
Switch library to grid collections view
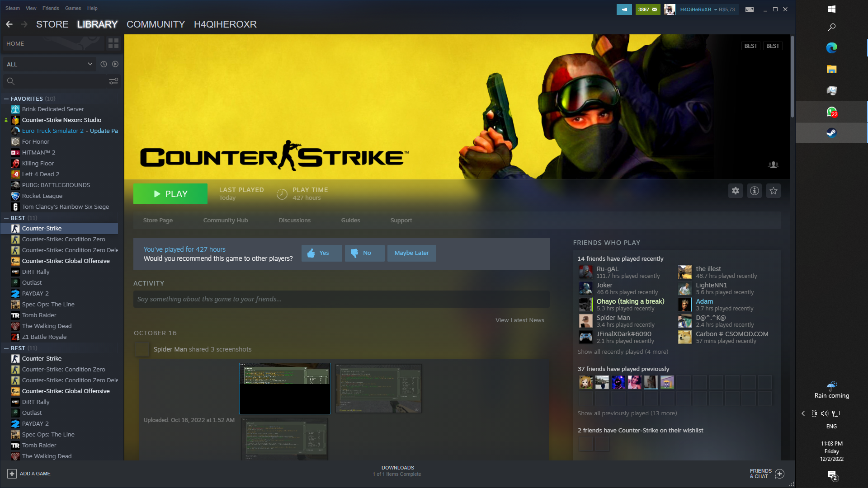[x=113, y=43]
